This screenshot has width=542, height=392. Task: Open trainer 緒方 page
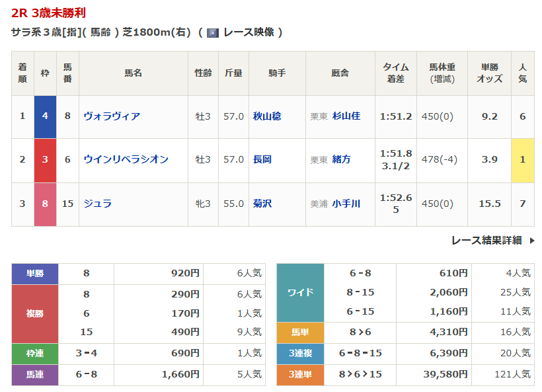(342, 159)
